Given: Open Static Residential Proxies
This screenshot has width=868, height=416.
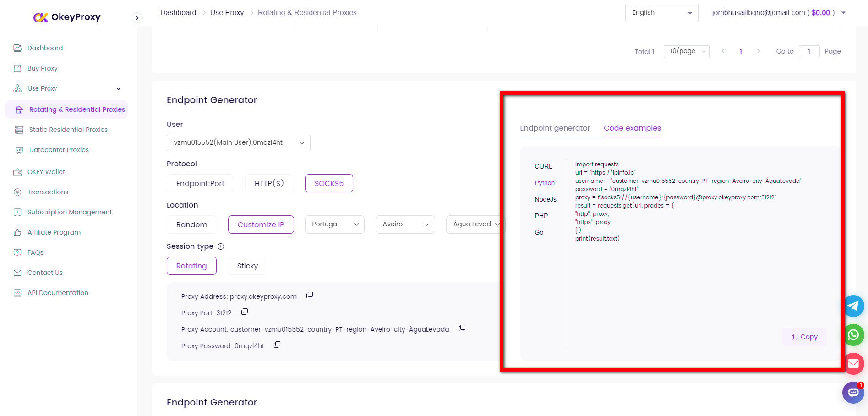Looking at the screenshot, I should point(68,130).
